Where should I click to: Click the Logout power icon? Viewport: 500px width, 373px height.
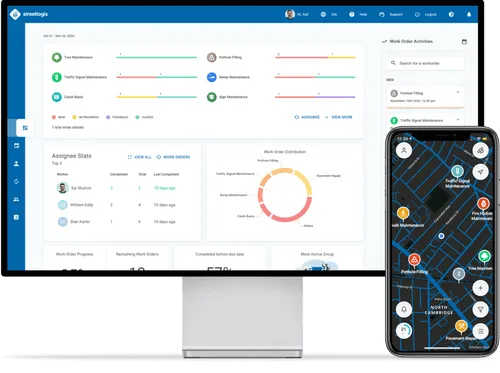tap(417, 14)
